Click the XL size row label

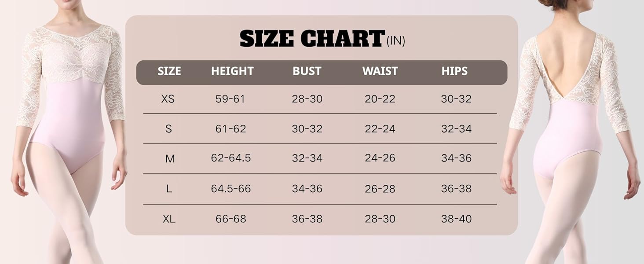click(169, 219)
